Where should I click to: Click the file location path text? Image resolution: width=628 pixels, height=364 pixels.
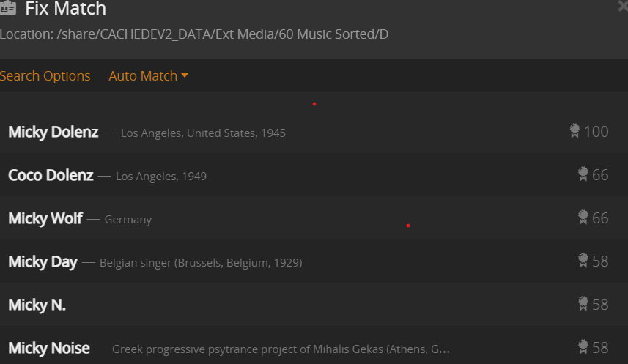[194, 34]
